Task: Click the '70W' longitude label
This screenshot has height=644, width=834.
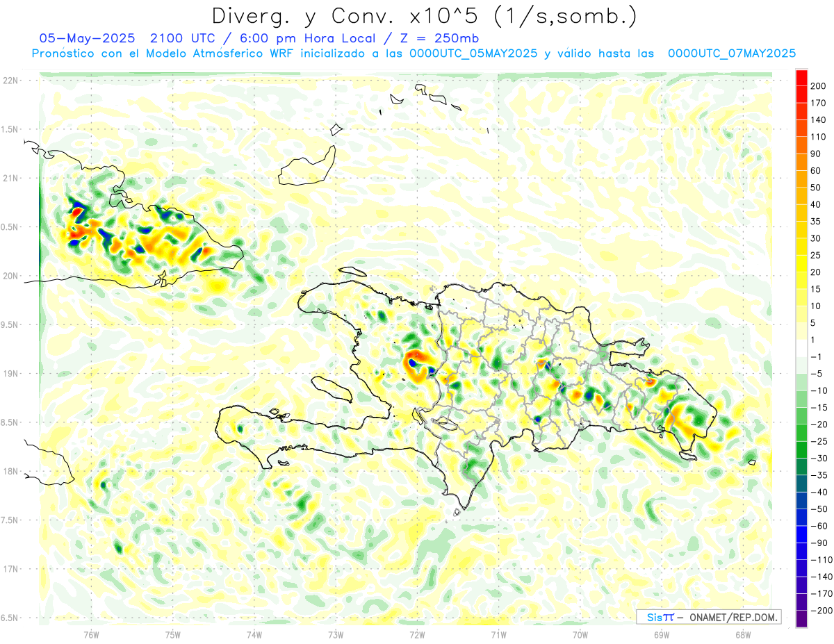Action: 580,635
